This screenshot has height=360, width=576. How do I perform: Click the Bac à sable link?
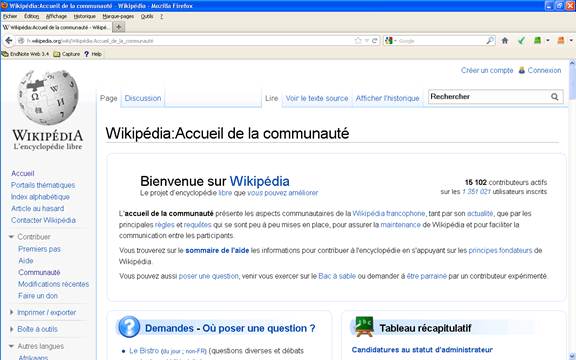pyautogui.click(x=337, y=276)
